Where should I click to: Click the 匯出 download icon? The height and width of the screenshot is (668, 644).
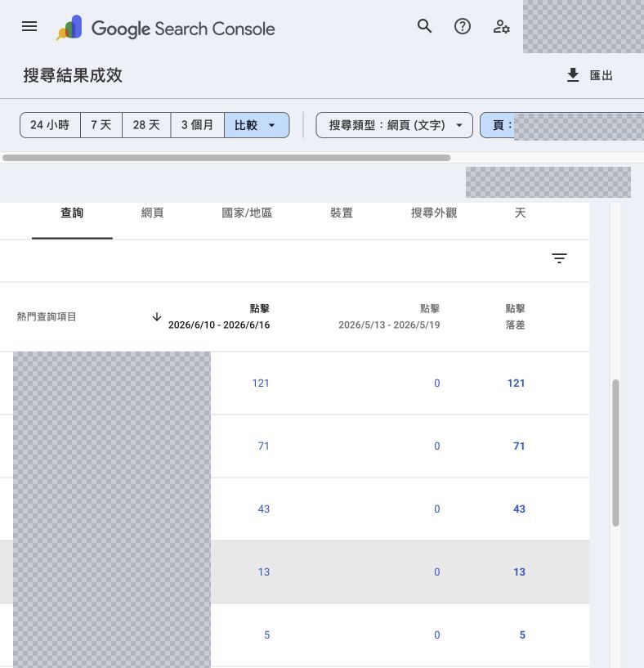click(x=573, y=75)
